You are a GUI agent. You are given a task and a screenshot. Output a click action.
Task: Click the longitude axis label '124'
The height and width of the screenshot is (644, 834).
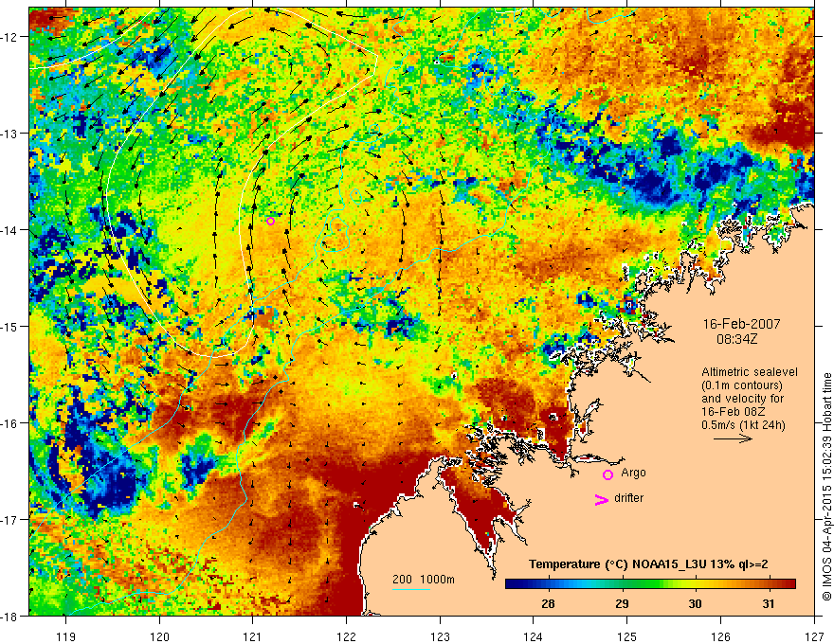(x=534, y=636)
